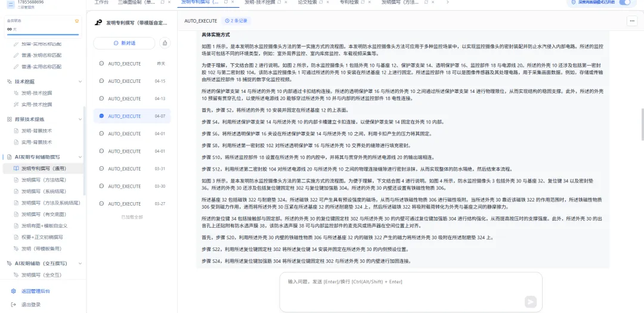Show more tabs with right chevron
644x313 pixels.
click(x=447, y=2)
